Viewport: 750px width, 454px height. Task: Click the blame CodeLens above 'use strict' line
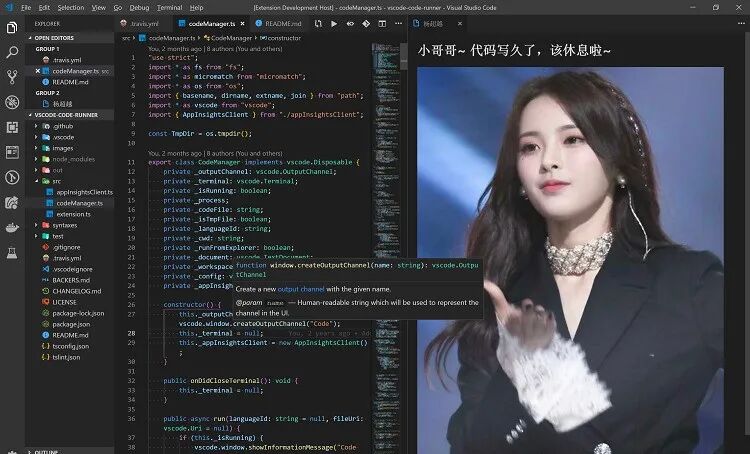pos(215,49)
